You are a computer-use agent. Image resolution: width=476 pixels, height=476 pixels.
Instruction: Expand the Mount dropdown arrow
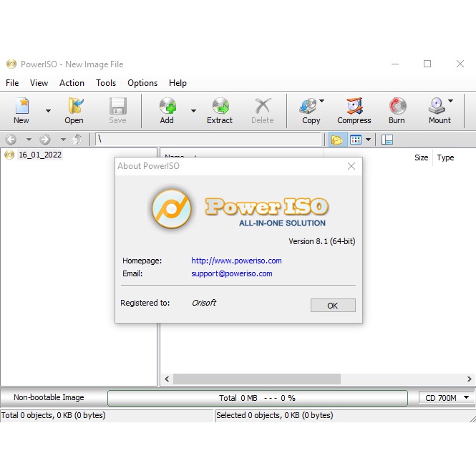pos(450,101)
